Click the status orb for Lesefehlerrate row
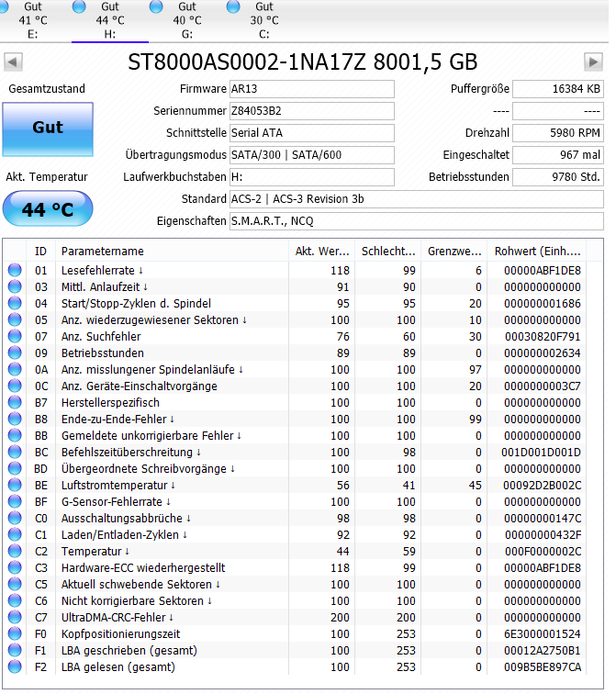The height and width of the screenshot is (694, 616). pos(15,270)
